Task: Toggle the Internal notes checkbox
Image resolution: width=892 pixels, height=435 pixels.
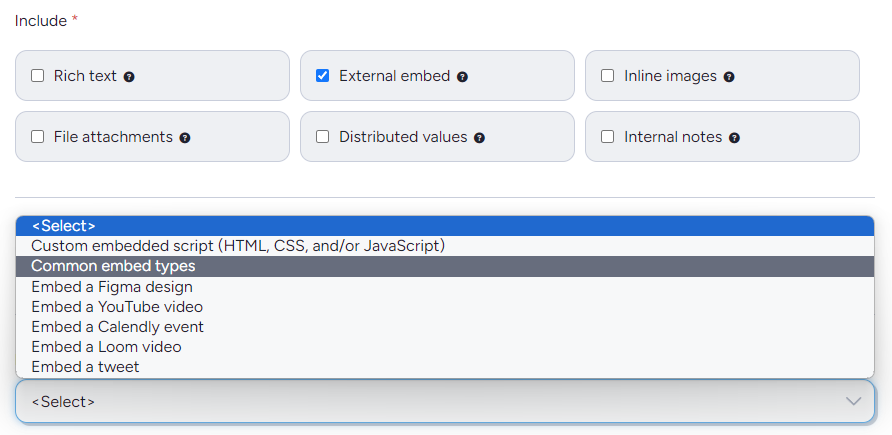Action: click(608, 137)
